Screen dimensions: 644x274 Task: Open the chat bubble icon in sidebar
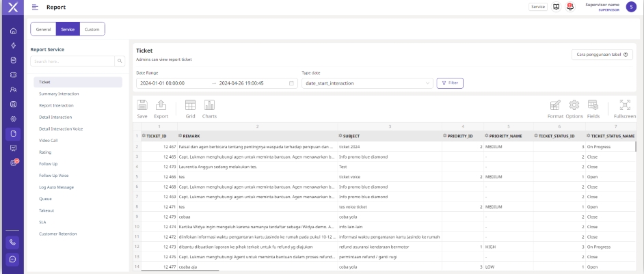12,260
